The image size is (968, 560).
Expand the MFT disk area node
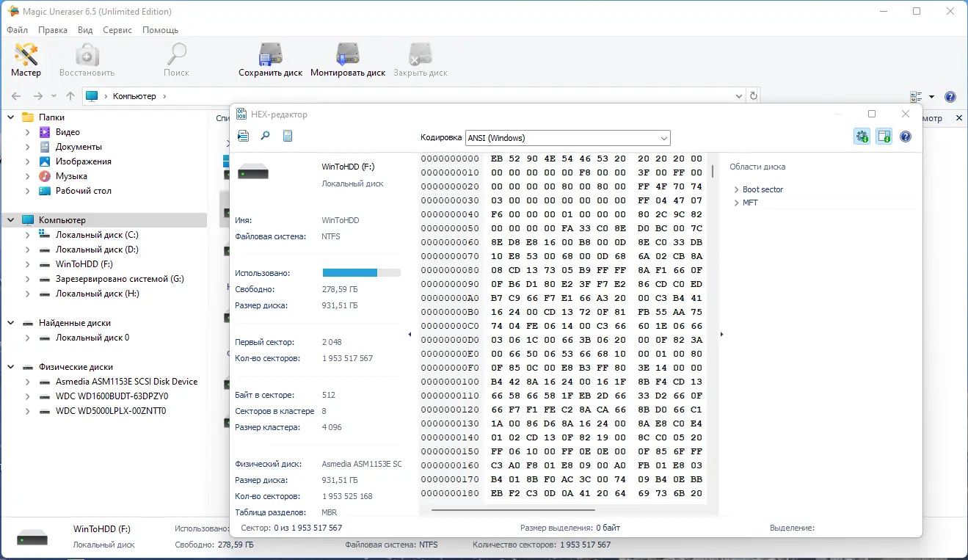[736, 203]
